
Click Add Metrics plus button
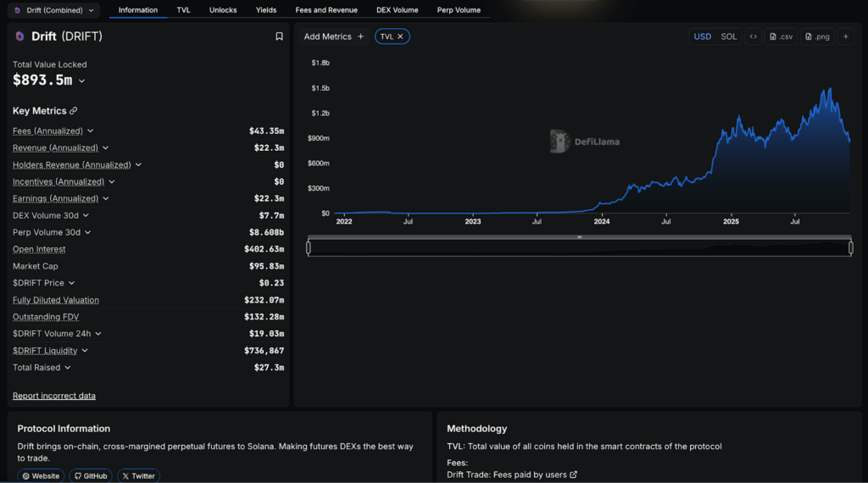pos(361,36)
